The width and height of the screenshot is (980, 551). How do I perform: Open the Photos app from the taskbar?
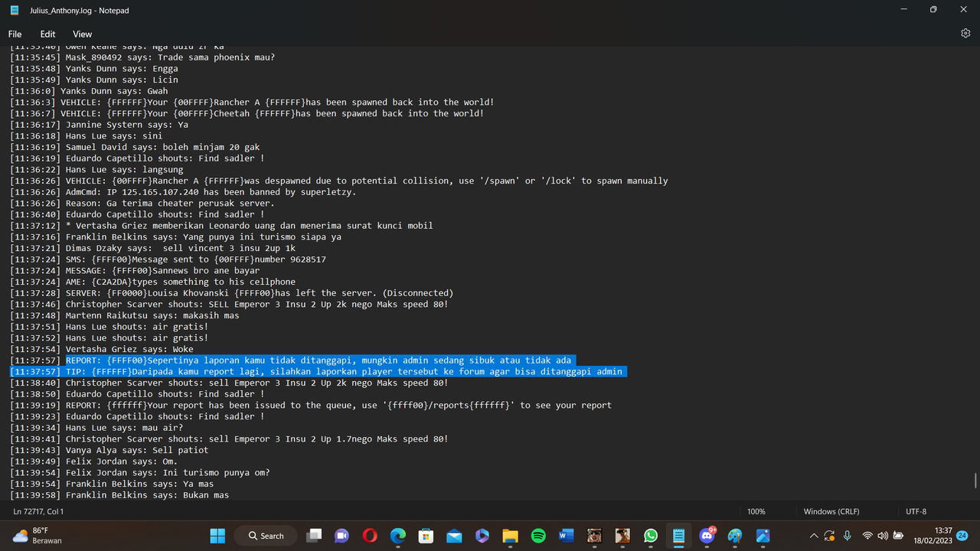coord(763,536)
